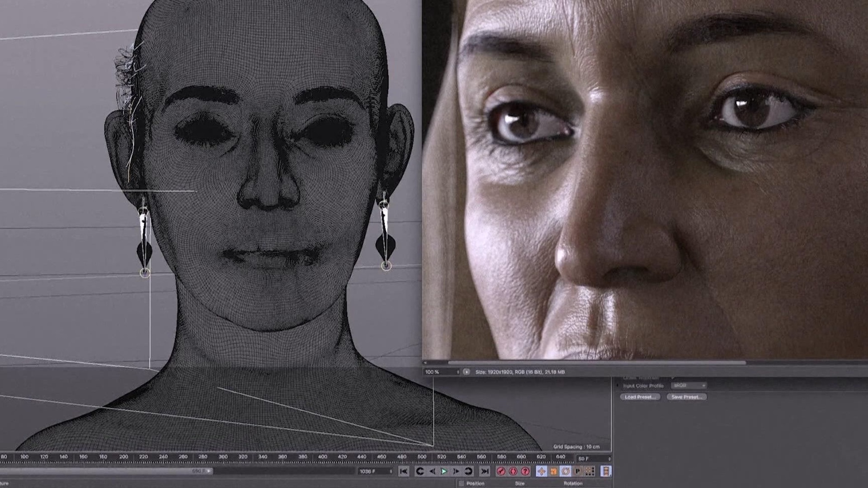Go to next keyframe
Screen dimensions: 868x488
[468, 471]
